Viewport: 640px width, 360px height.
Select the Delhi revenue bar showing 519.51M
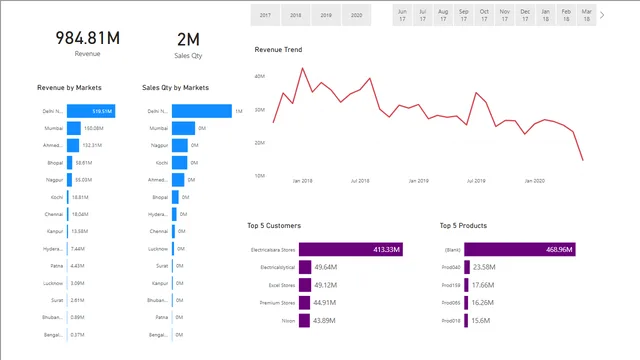tap(91, 111)
